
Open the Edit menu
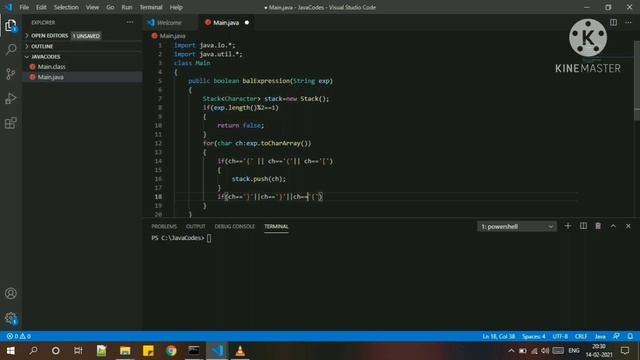coord(41,7)
